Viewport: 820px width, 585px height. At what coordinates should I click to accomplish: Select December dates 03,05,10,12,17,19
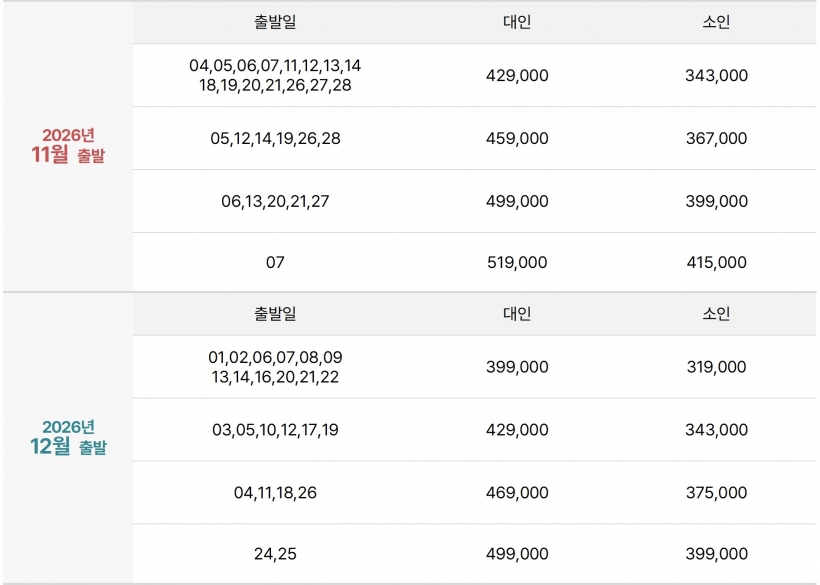275,430
